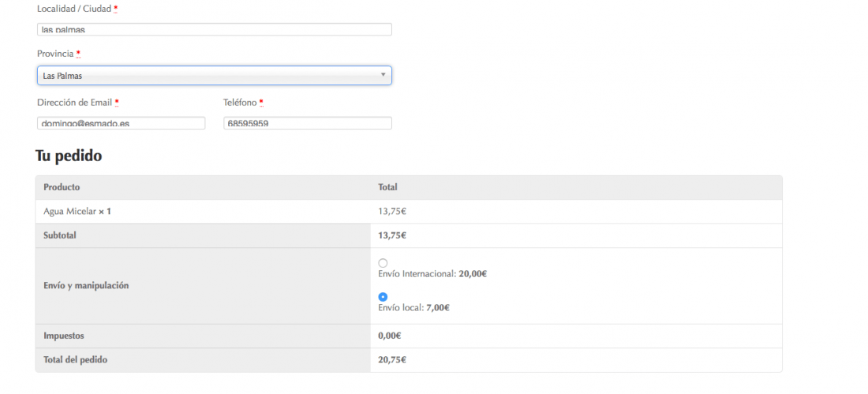Click the Total del pedido amount 20,75€
Viewport: 868px width, 394px height.
(x=392, y=359)
